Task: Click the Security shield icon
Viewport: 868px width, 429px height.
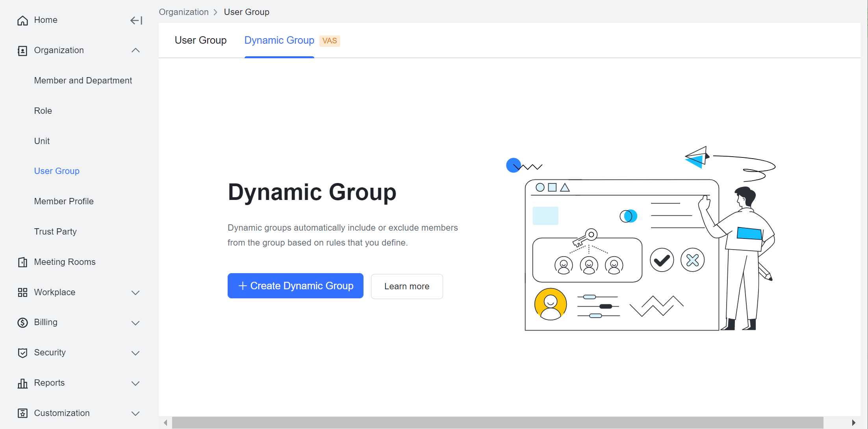Action: pyautogui.click(x=22, y=353)
